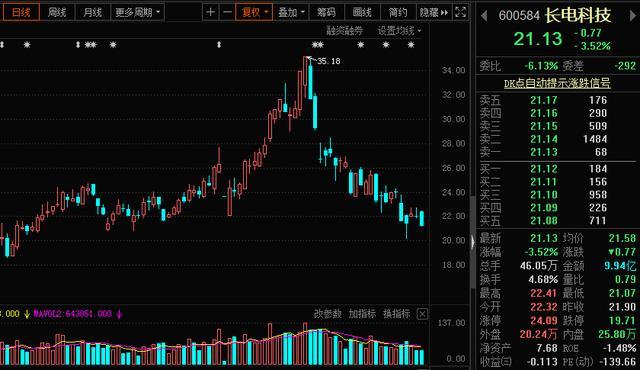Click 改参数 to edit indicator parameters
The height and width of the screenshot is (370, 640).
(x=328, y=314)
